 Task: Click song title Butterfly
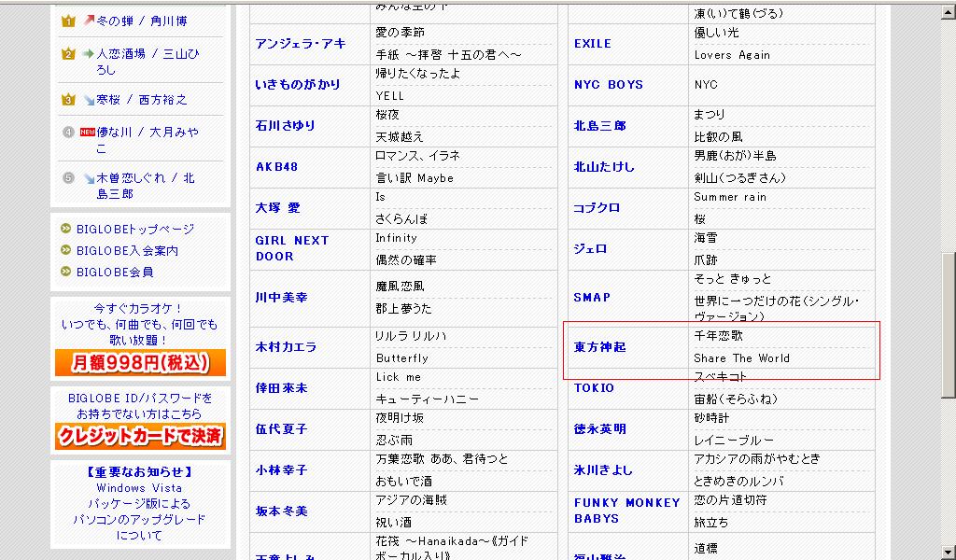point(401,358)
